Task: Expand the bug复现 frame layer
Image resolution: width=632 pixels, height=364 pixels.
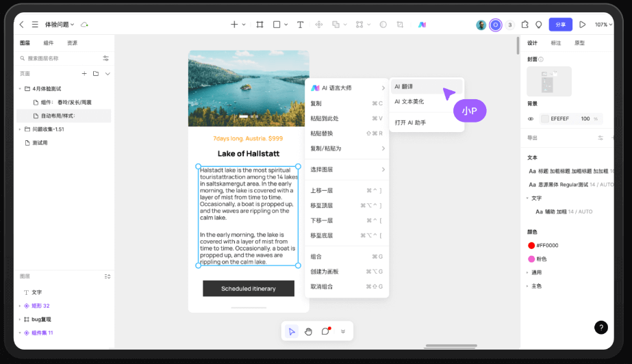Action: [x=20, y=320]
